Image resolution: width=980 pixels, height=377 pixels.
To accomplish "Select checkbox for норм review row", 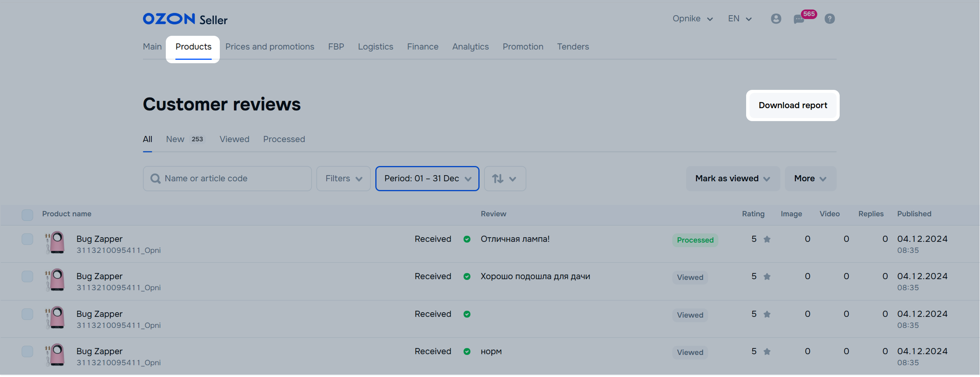I will click(x=27, y=351).
